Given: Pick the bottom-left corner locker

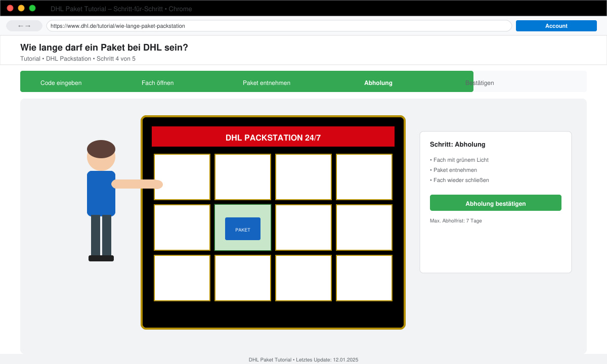Looking at the screenshot, I should 182,278.
